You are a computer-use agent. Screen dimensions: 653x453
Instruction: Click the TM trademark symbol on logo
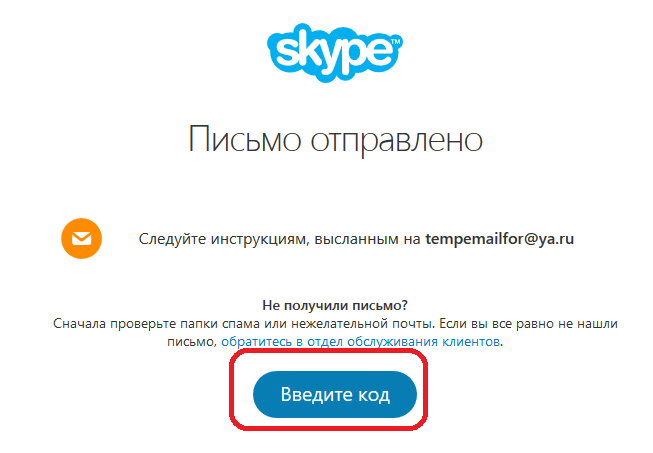(396, 42)
